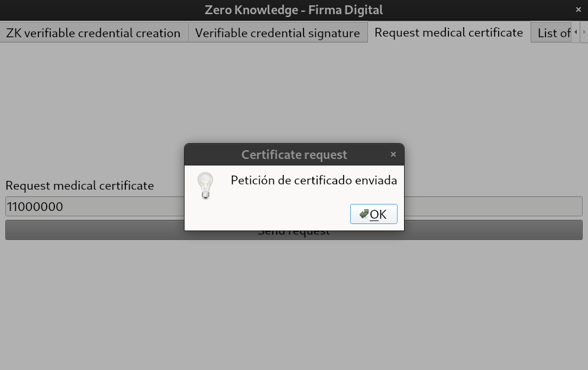Close the Zero Knowledge main window

pyautogui.click(x=578, y=9)
